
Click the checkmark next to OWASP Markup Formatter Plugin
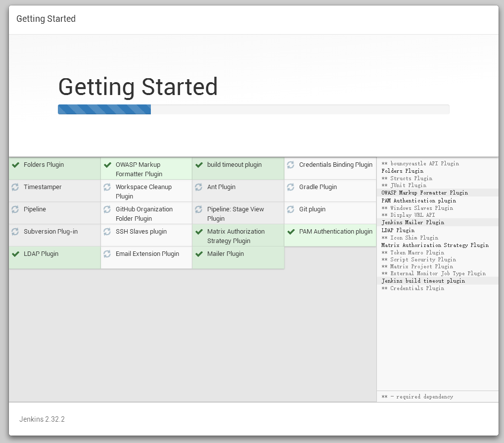pos(107,165)
